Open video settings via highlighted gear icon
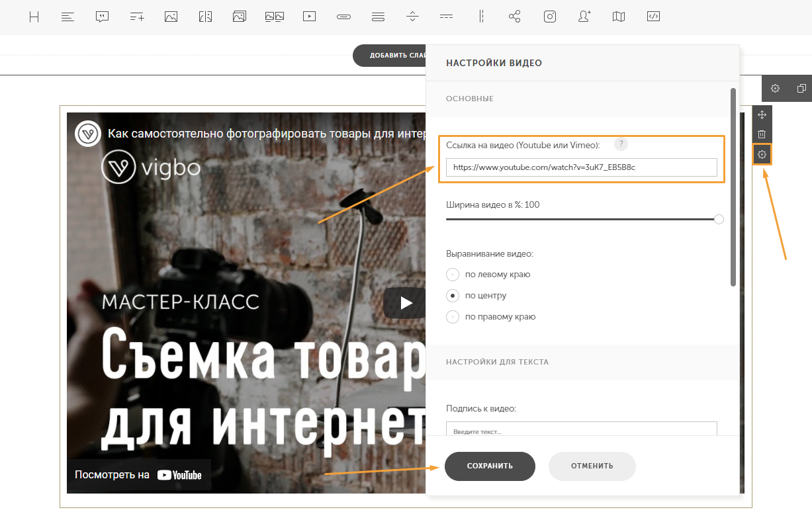 click(762, 155)
